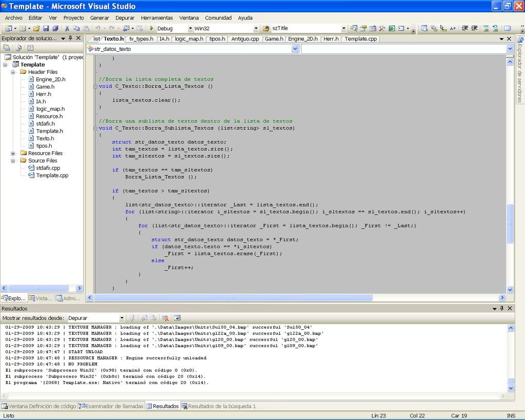Click the Navigate Backward icon

pos(126,29)
